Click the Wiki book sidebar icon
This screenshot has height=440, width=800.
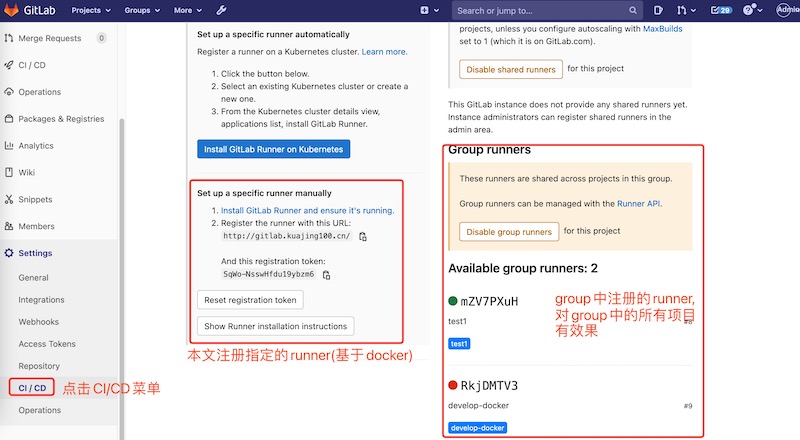point(9,173)
